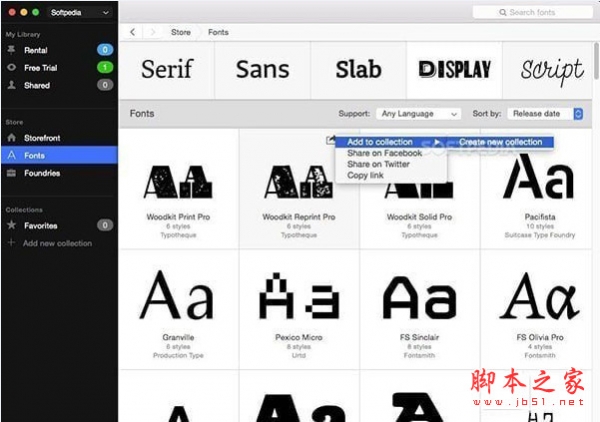
Task: Click the vertical scrollbar thumb
Action: (x=597, y=61)
